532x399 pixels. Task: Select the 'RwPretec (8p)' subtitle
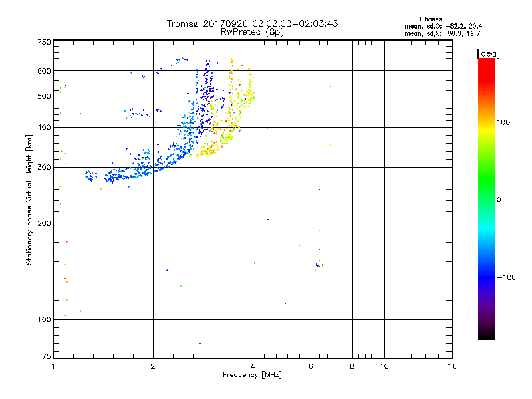[x=252, y=32]
